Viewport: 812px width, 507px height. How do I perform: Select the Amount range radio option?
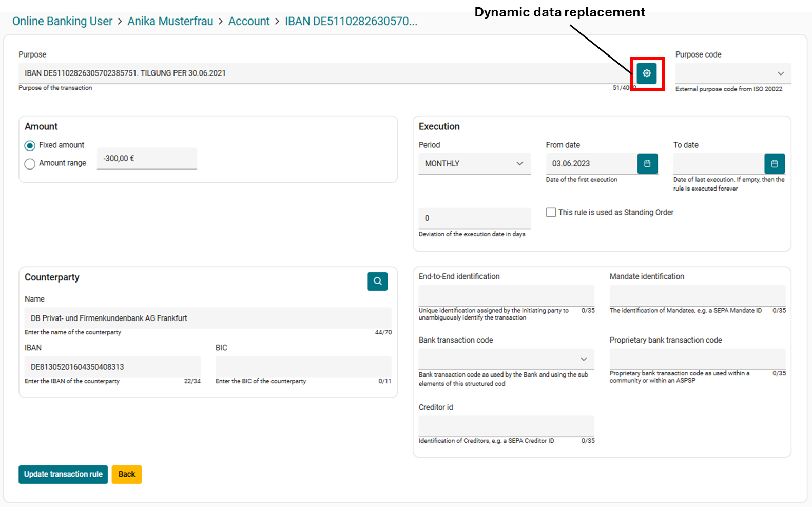click(x=30, y=164)
